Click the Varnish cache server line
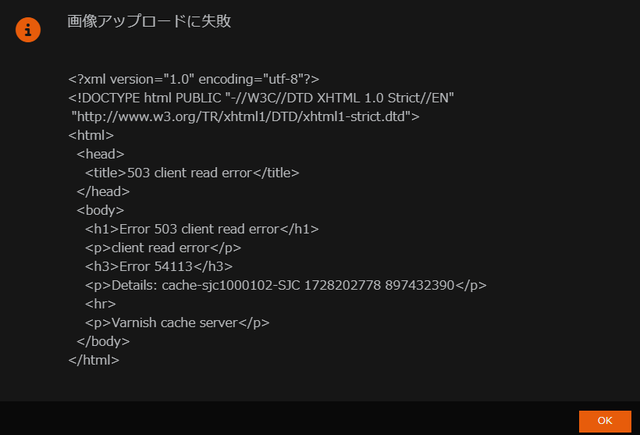The image size is (640, 435). point(177,323)
